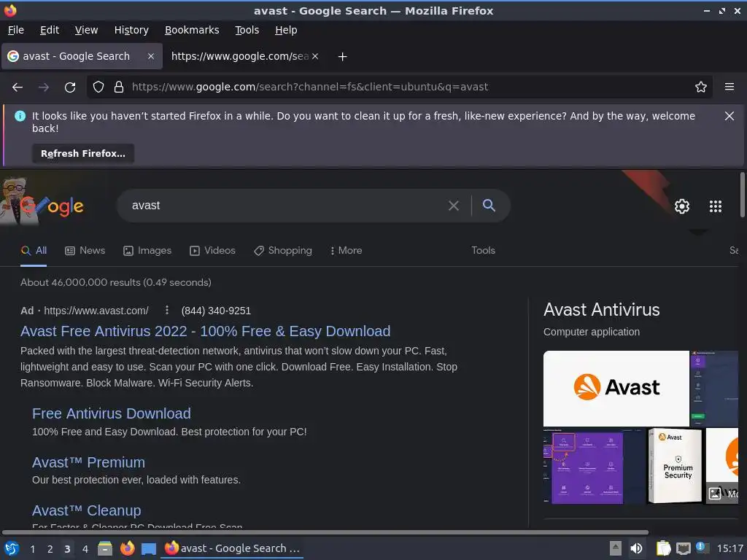
Task: Submit search with magnifying glass icon
Action: coord(489,205)
